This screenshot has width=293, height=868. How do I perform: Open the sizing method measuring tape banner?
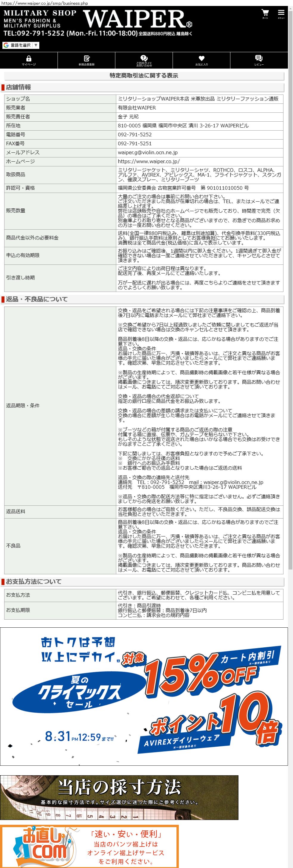click(x=119, y=798)
